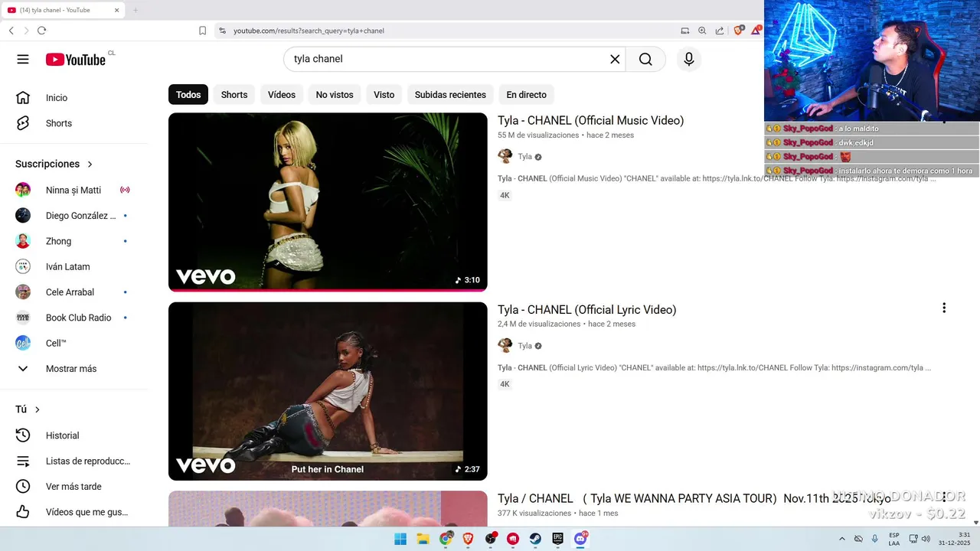Play the Official Lyric Video thumbnail
Viewport: 980px width, 551px height.
click(328, 391)
